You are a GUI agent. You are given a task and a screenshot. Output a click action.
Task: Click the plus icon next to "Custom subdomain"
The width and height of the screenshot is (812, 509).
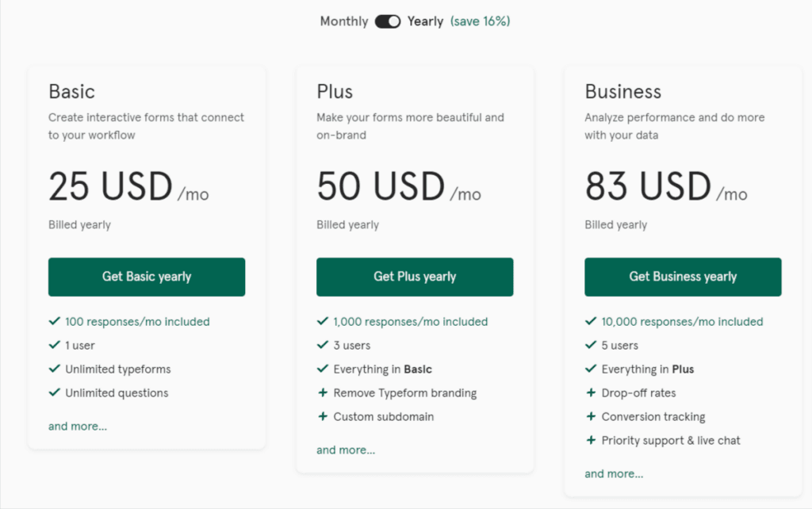pyautogui.click(x=323, y=416)
